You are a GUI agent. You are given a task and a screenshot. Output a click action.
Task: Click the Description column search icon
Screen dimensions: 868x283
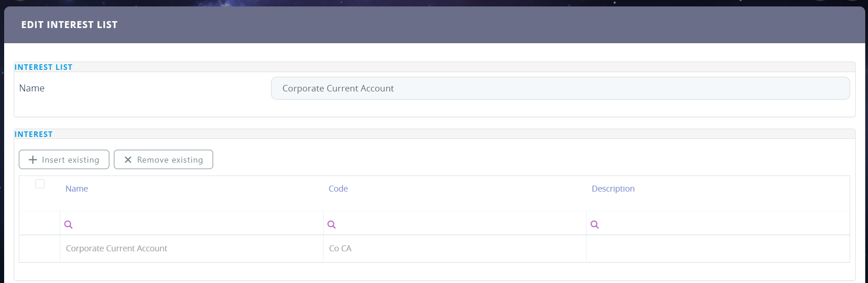(x=595, y=225)
